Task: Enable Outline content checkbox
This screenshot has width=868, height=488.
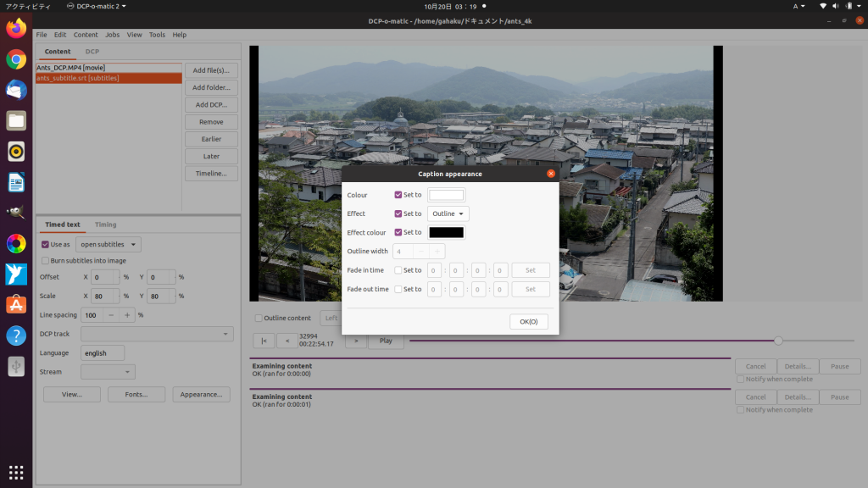Action: tap(259, 319)
